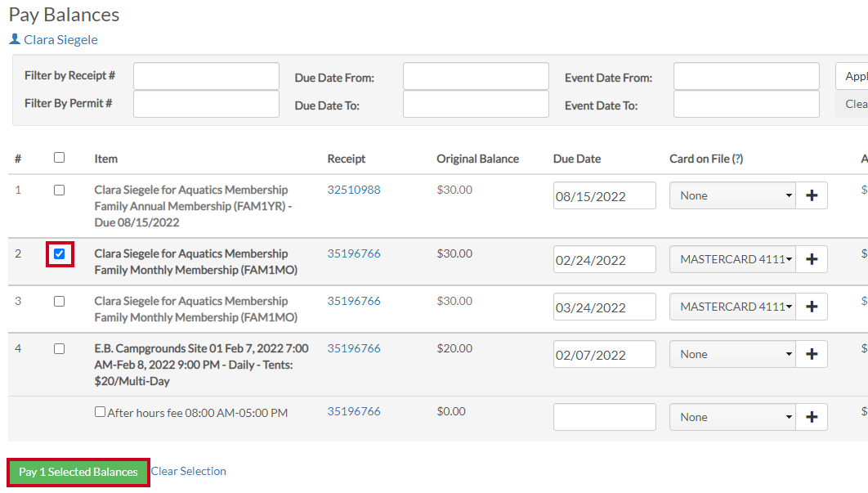Click the Event Date From field

pos(746,76)
